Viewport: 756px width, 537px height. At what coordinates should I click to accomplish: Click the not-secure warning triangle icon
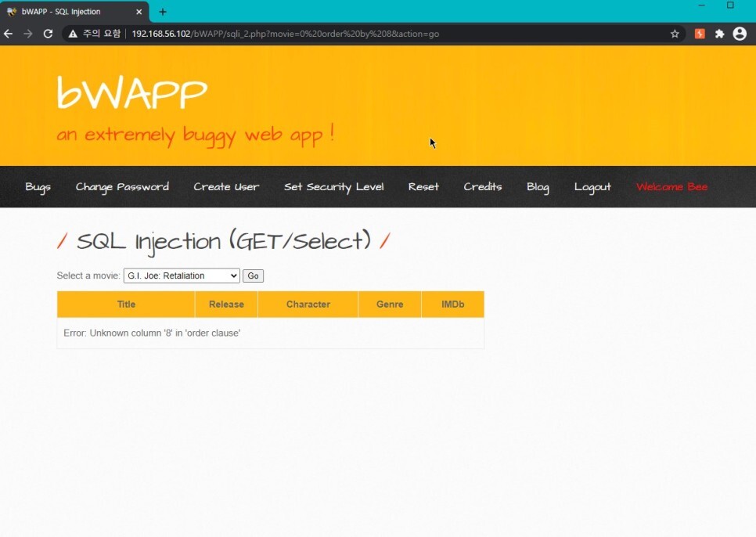73,34
